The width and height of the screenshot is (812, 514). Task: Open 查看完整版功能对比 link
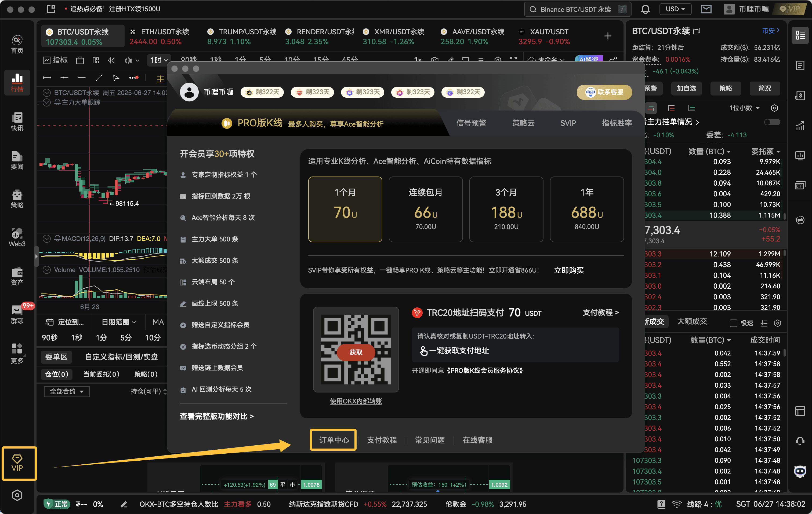click(x=216, y=416)
